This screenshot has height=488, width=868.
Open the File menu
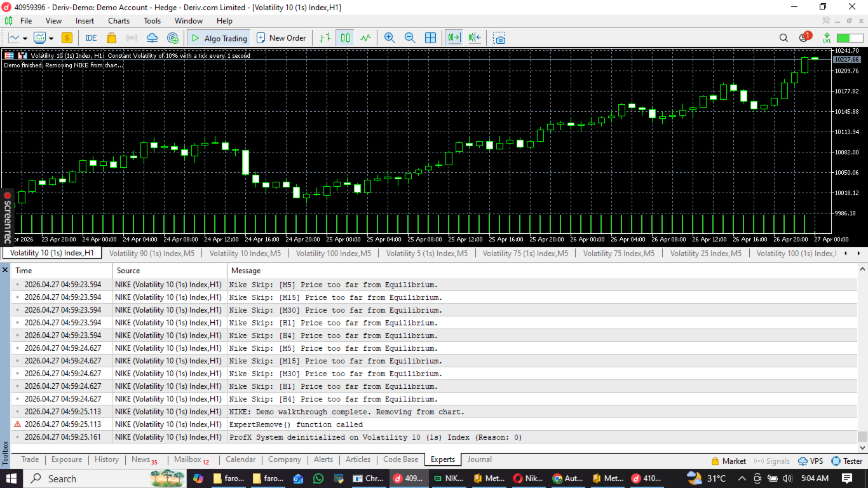coord(26,21)
